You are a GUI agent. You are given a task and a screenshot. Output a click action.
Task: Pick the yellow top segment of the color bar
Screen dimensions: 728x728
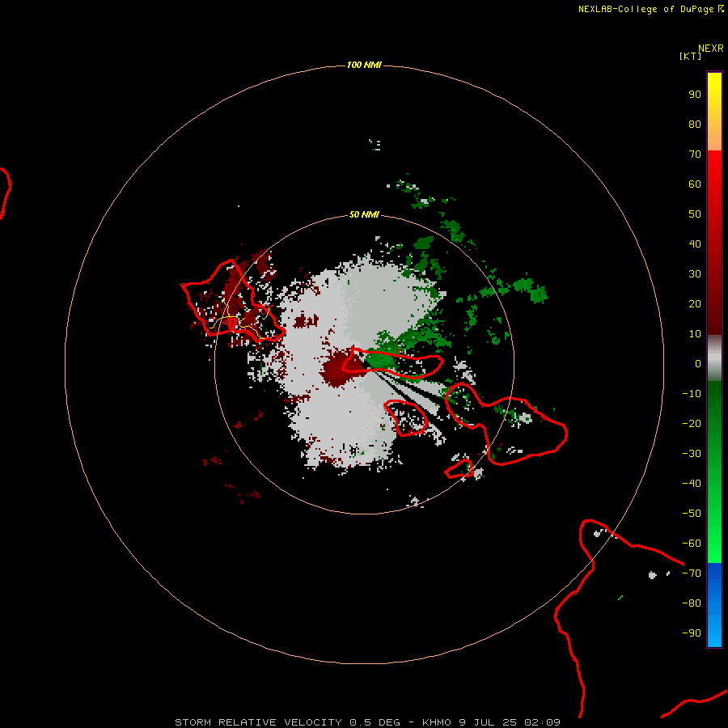714,112
